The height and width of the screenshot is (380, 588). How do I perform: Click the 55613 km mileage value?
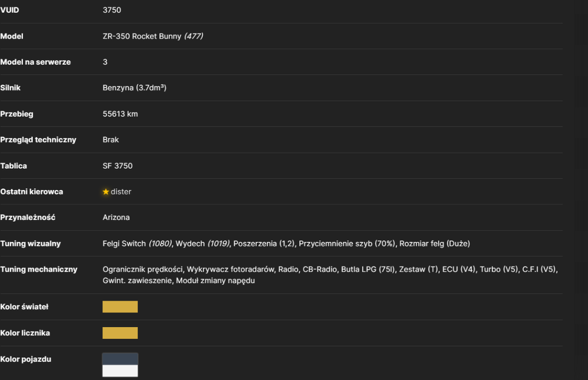(x=120, y=114)
